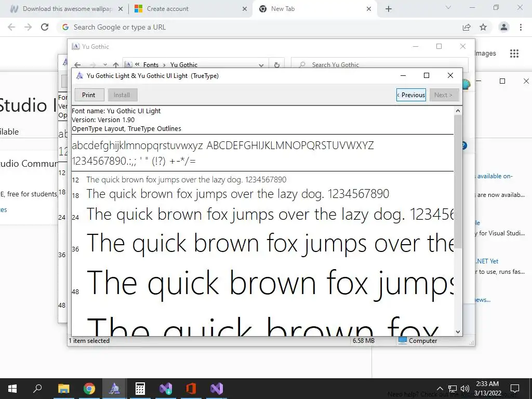The width and height of the screenshot is (532, 399).
Task: Click the Fonts breadcrumb in explorer address bar
Action: [151, 65]
